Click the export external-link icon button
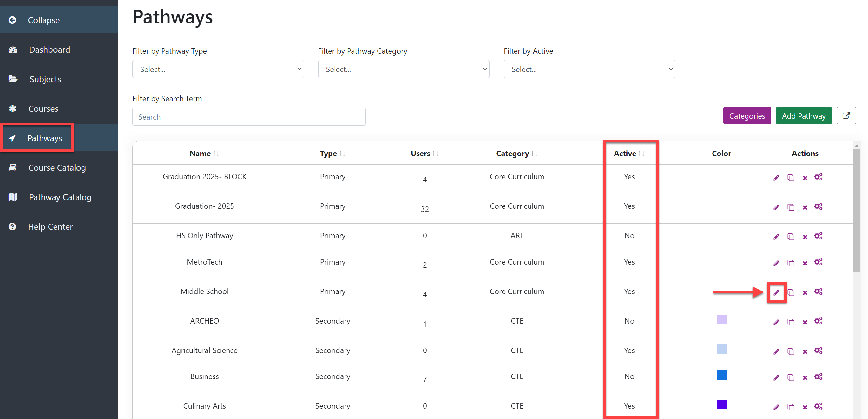This screenshot has height=419, width=868. tap(846, 116)
